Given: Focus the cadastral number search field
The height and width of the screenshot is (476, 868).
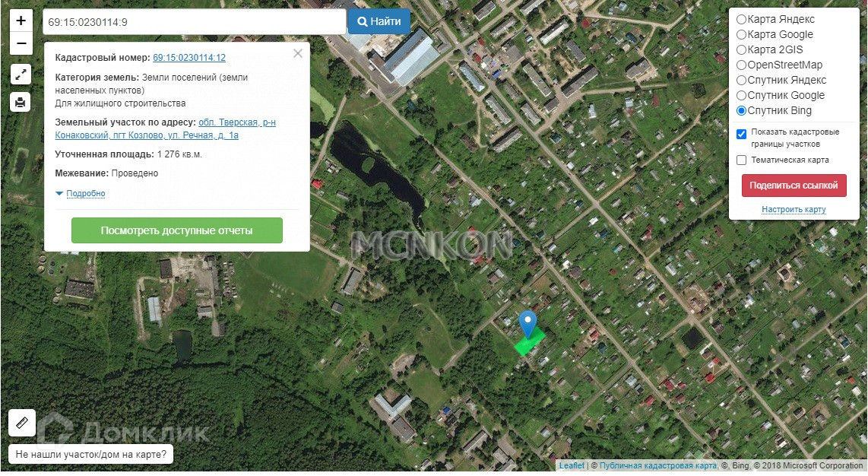Looking at the screenshot, I should click(195, 22).
